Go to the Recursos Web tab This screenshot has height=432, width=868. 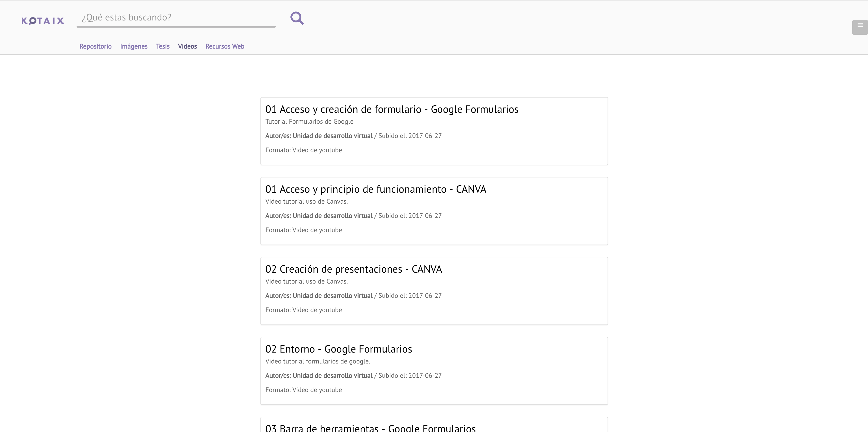[225, 46]
